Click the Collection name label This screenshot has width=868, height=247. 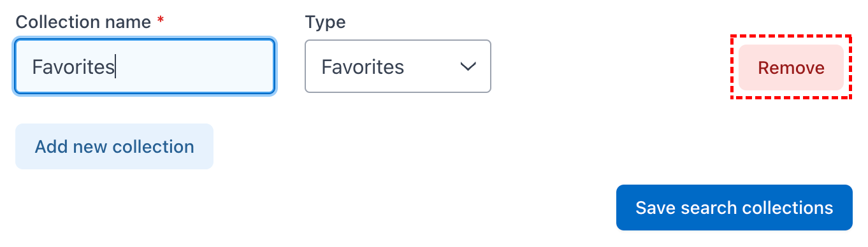tap(83, 22)
